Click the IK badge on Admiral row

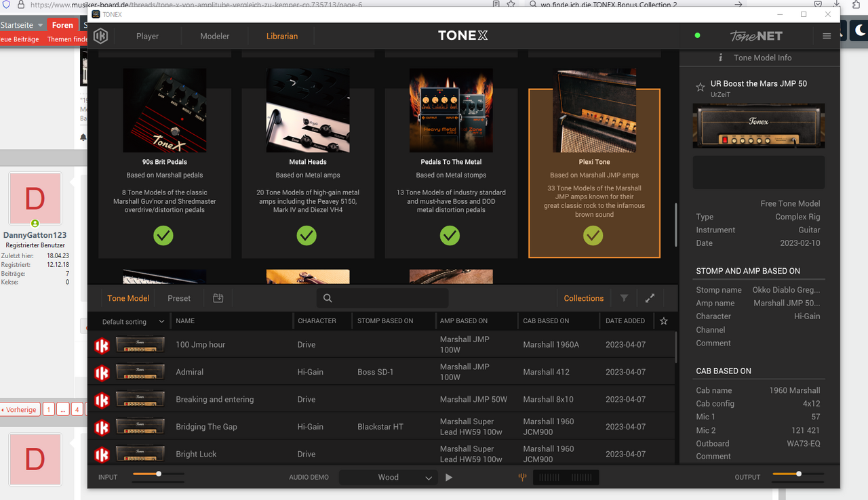pyautogui.click(x=102, y=372)
